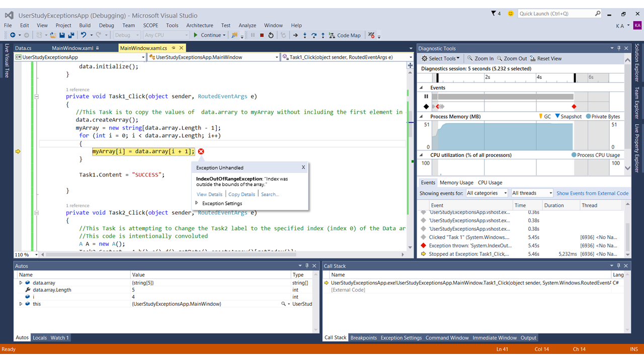Click the breakpoint toolbar icon
The width and height of the screenshot is (644, 362).
371,35
